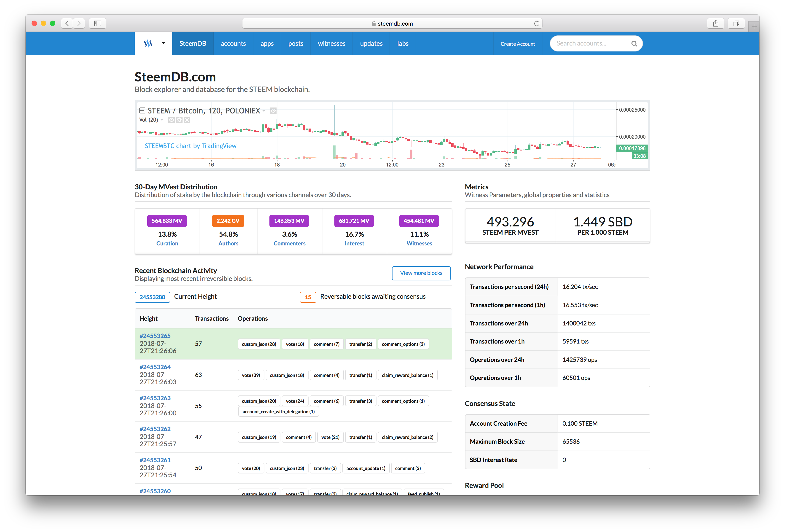The image size is (785, 532).
Task: Open block #24553264
Action: click(155, 367)
